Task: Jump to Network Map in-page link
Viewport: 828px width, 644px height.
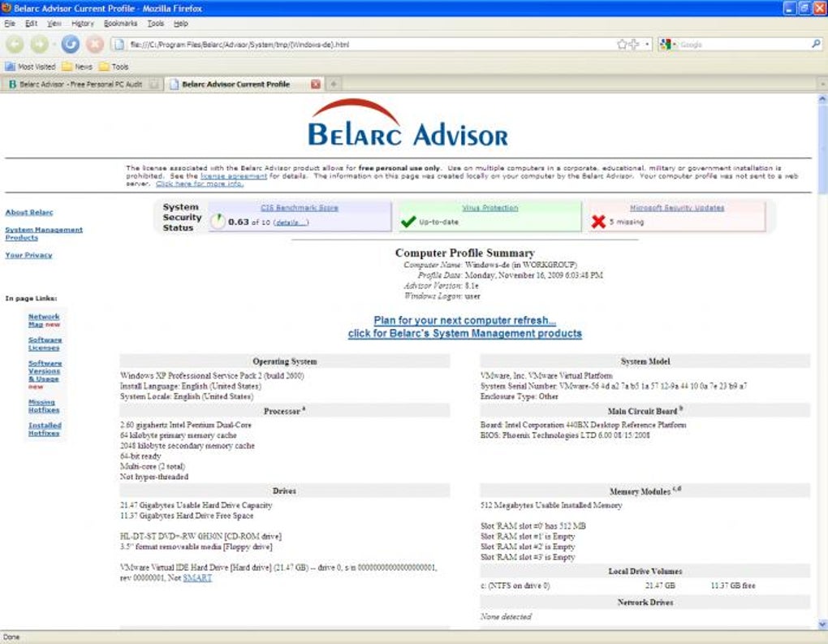Action: click(x=44, y=321)
